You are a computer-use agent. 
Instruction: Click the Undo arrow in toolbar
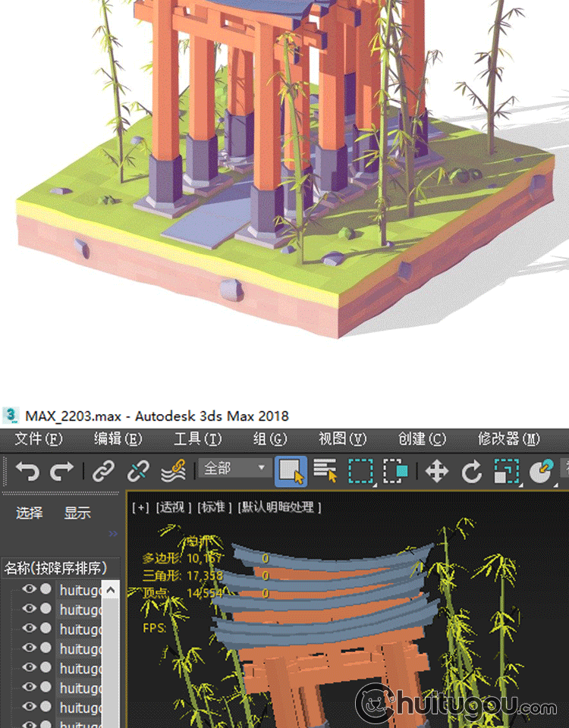point(27,472)
